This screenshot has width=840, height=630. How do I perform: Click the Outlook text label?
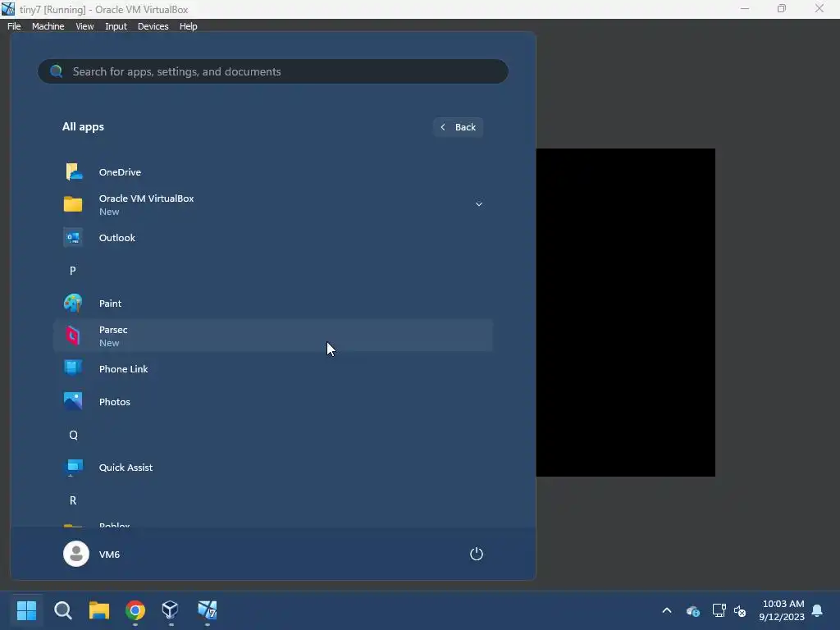point(116,237)
